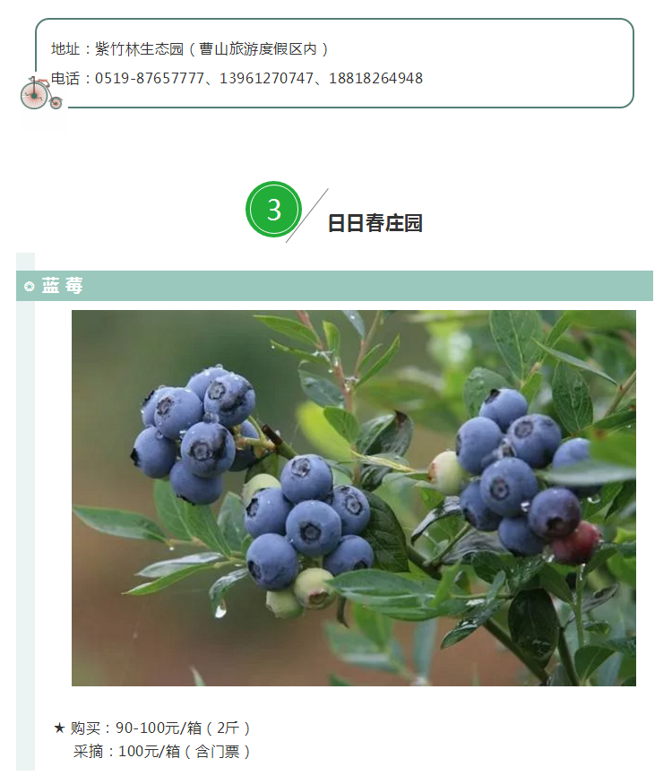Click the mobile number 18818264948
The height and width of the screenshot is (784, 672).
[x=376, y=79]
